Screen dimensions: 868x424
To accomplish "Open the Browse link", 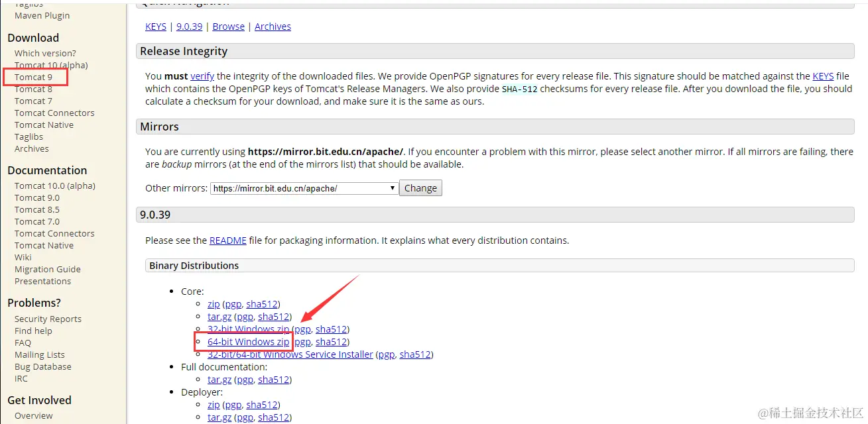I will pos(229,26).
